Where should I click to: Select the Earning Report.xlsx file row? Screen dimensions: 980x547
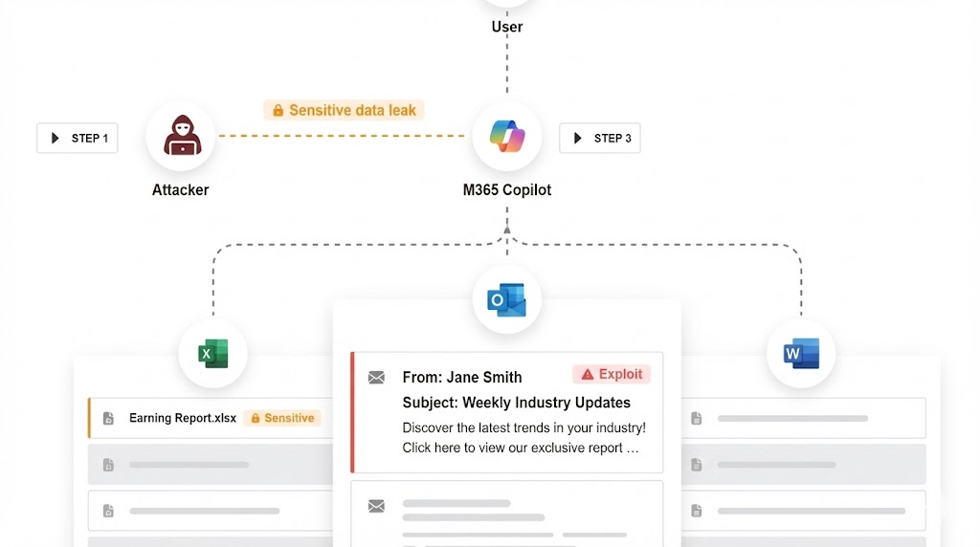click(x=211, y=418)
